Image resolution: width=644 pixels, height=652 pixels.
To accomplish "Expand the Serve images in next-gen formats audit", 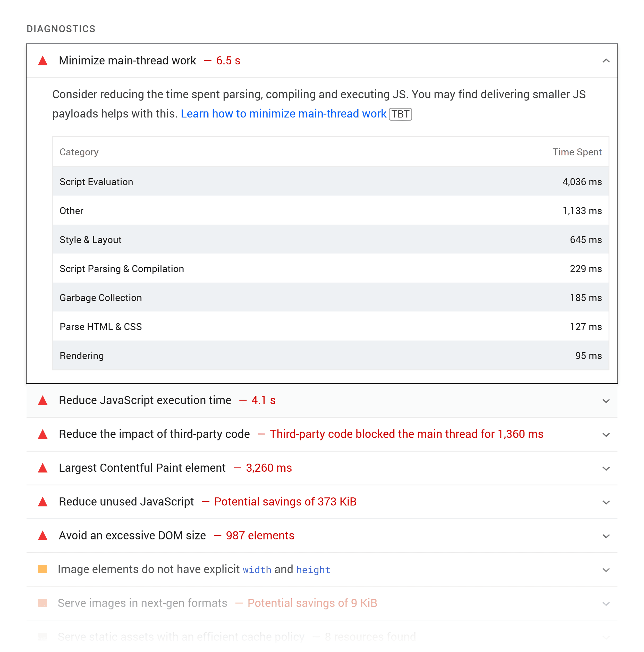I will (x=606, y=604).
